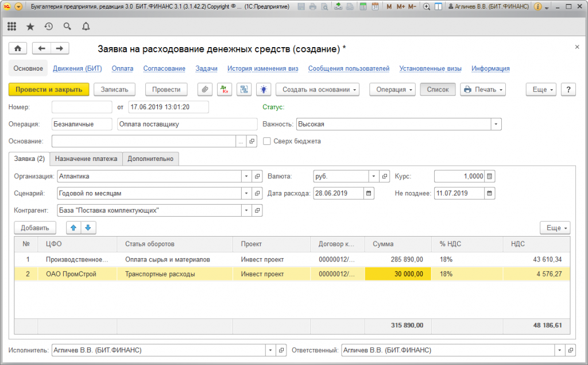This screenshot has width=588, height=365.
Task: Click the paperclip attached files icon
Action: [x=205, y=89]
